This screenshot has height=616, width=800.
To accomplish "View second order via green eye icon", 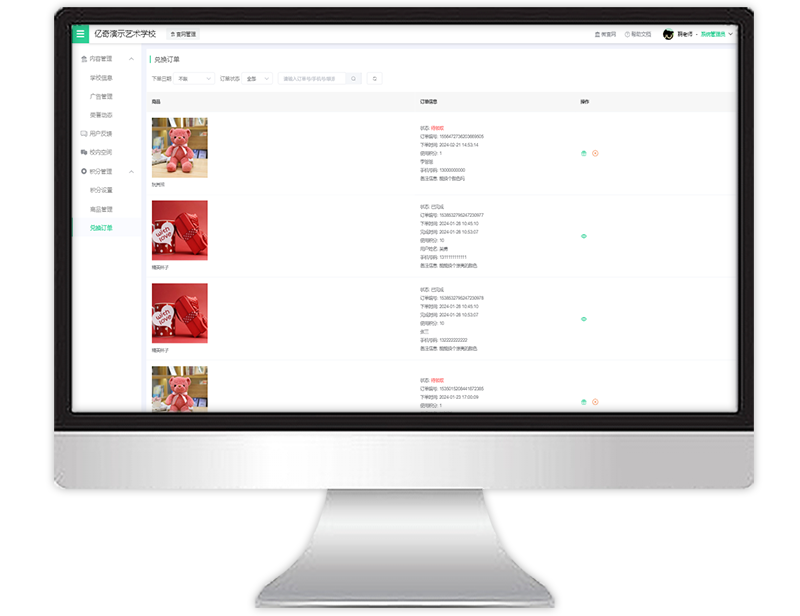I will point(584,236).
